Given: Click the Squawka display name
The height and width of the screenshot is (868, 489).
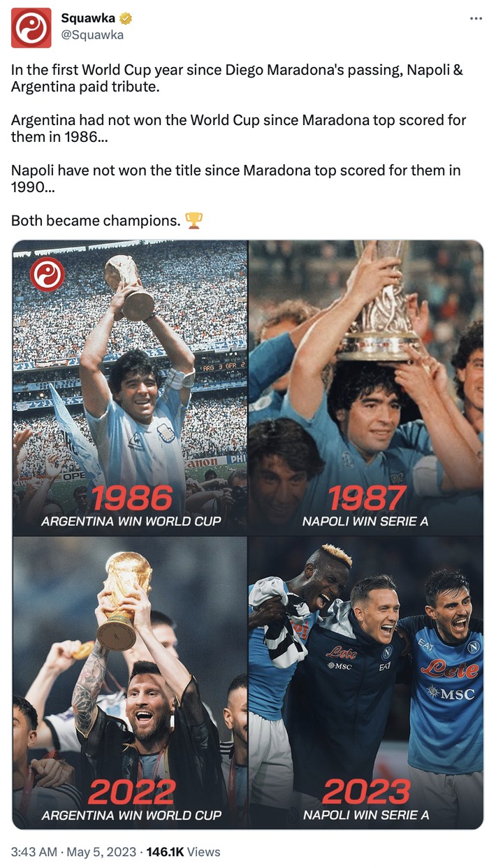Looking at the screenshot, I should tap(88, 19).
